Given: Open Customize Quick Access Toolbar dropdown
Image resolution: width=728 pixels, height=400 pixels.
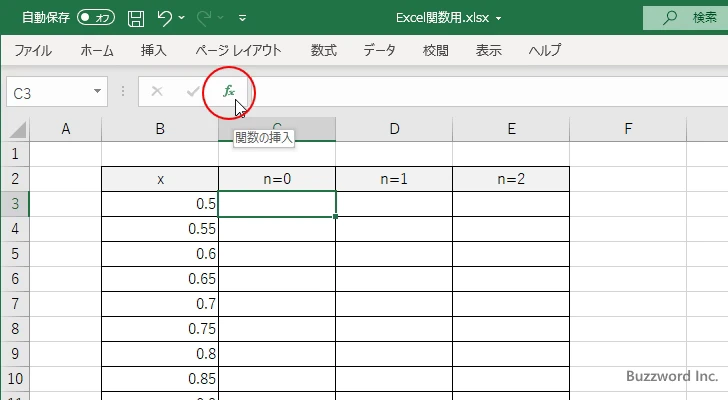Looking at the screenshot, I should point(242,19).
